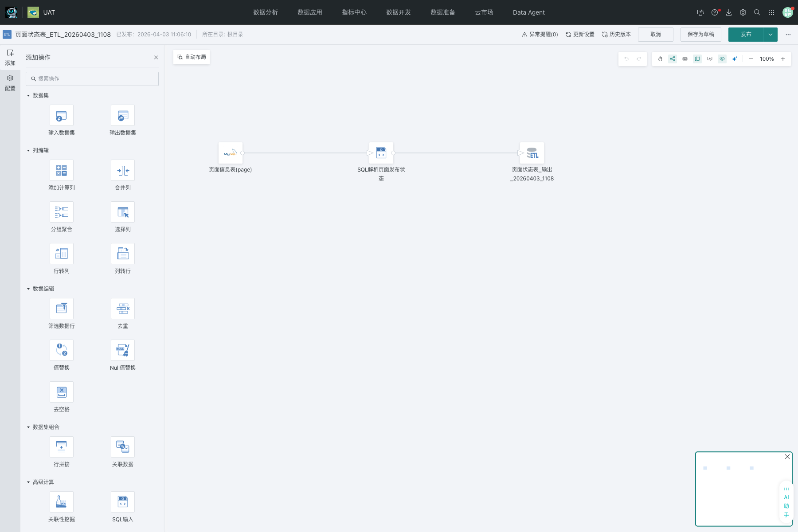Toggle the connection lines button

click(x=673, y=59)
